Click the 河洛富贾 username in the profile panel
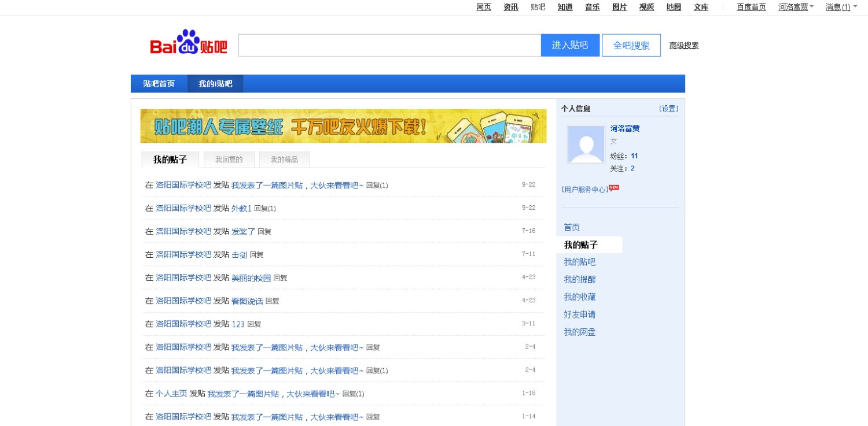 625,128
